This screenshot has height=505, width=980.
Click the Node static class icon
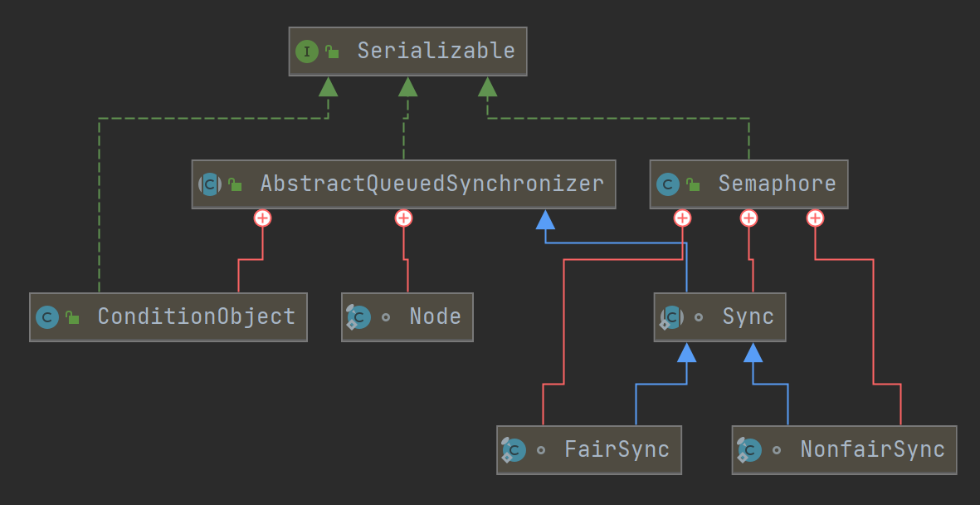358,317
